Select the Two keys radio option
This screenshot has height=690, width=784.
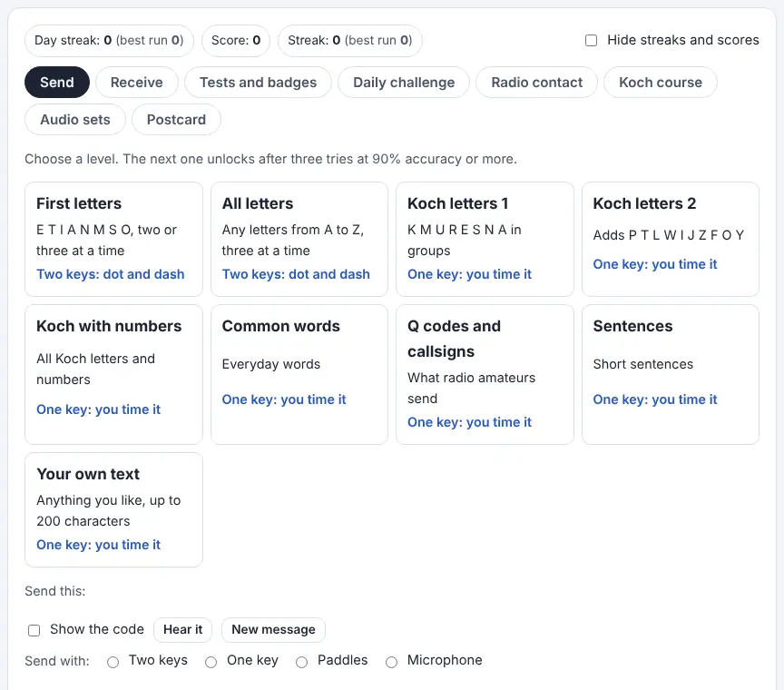[113, 662]
